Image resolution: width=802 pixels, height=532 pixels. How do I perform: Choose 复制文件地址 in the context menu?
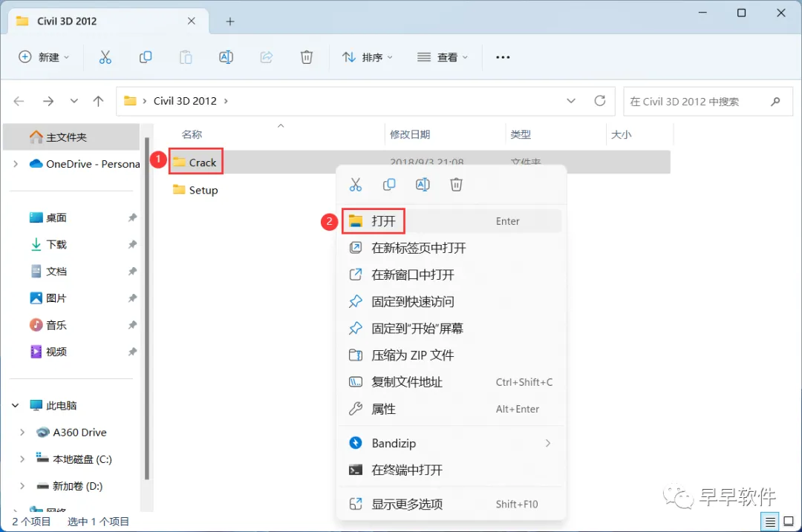point(451,382)
